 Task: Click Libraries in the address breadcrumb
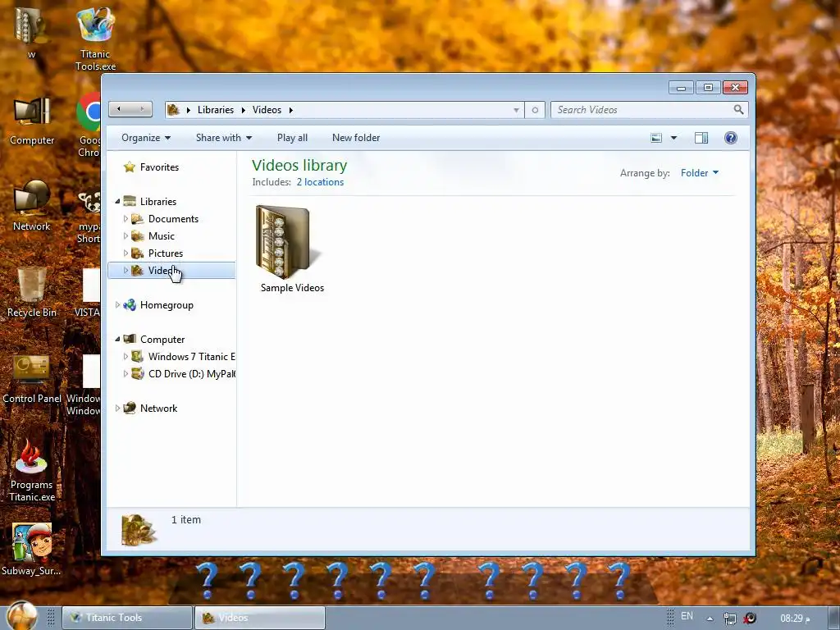pos(216,110)
